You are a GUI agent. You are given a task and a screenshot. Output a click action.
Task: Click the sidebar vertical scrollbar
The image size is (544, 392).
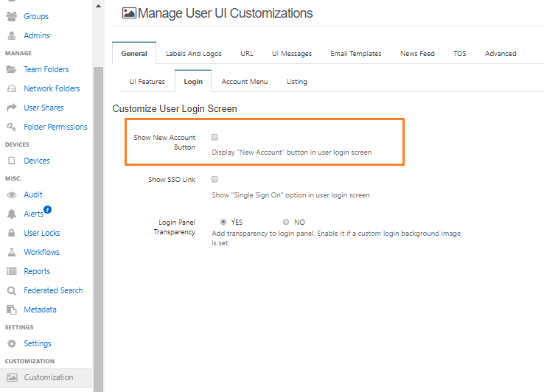(98, 221)
